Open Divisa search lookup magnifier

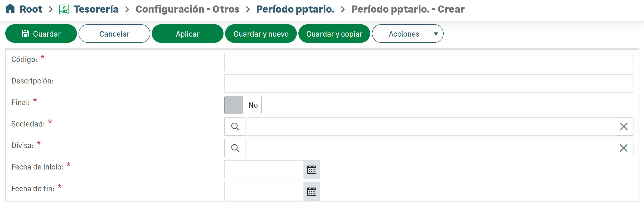(x=235, y=148)
